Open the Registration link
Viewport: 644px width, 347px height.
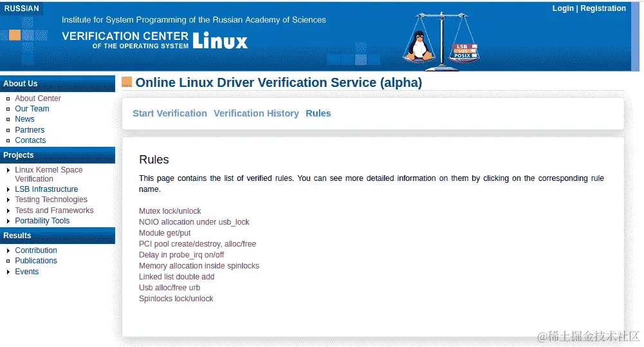(603, 8)
